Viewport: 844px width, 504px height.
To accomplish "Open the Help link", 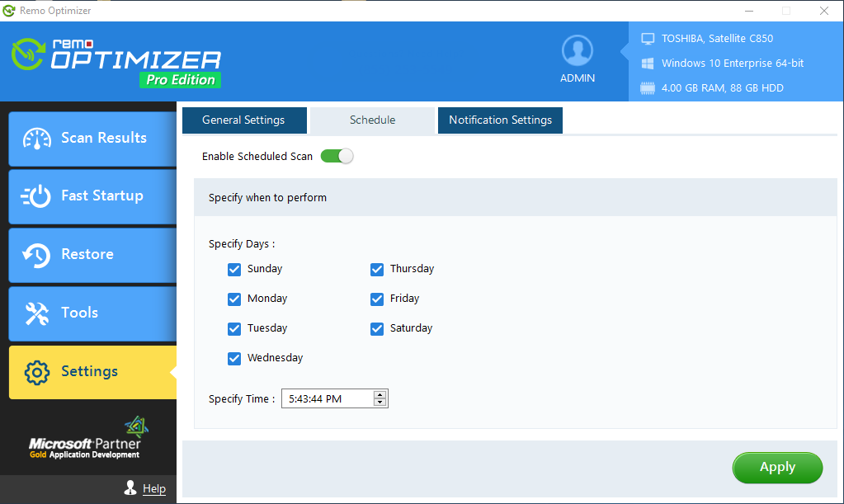I will coord(154,488).
